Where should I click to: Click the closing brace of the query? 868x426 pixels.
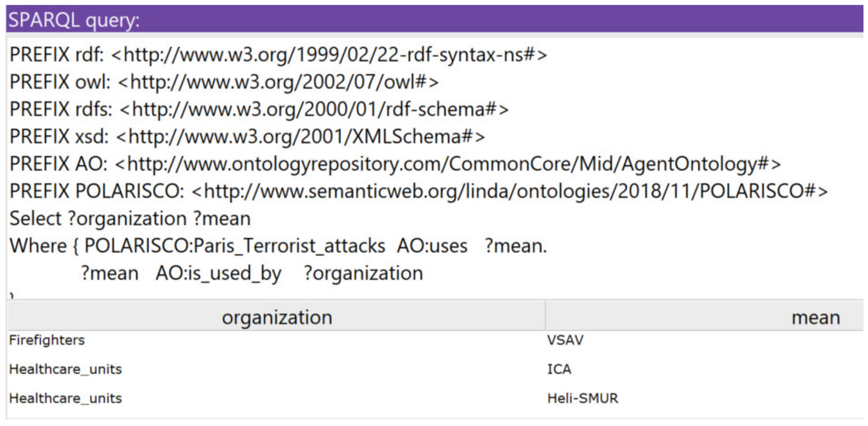tap(11, 296)
